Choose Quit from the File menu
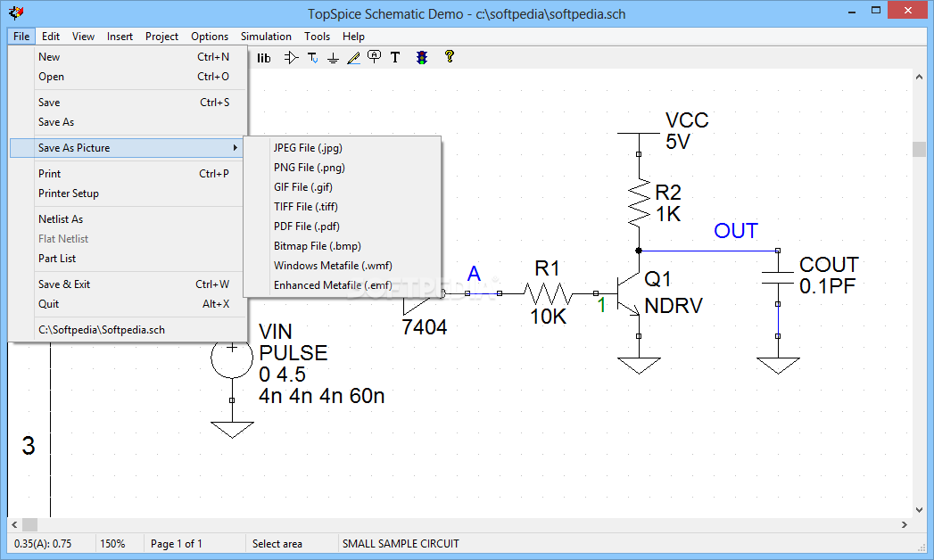Screen dimensions: 934x560 pyautogui.click(x=128, y=304)
